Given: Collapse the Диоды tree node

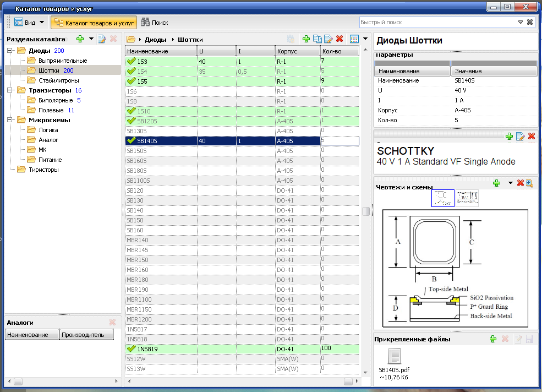Looking at the screenshot, I should 10,51.
